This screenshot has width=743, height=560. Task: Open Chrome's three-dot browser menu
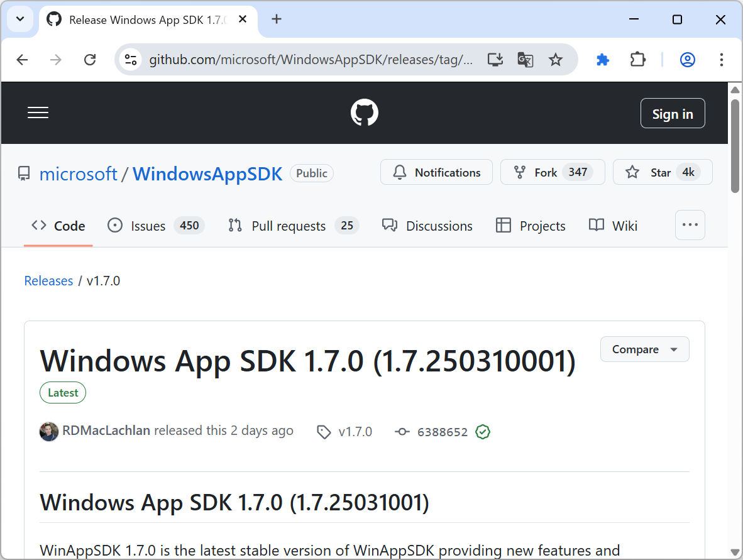click(x=721, y=60)
